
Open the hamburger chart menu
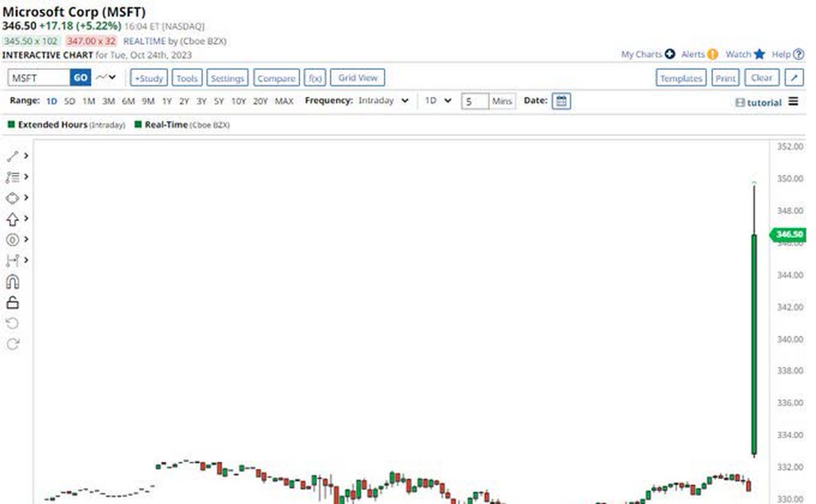(x=793, y=102)
